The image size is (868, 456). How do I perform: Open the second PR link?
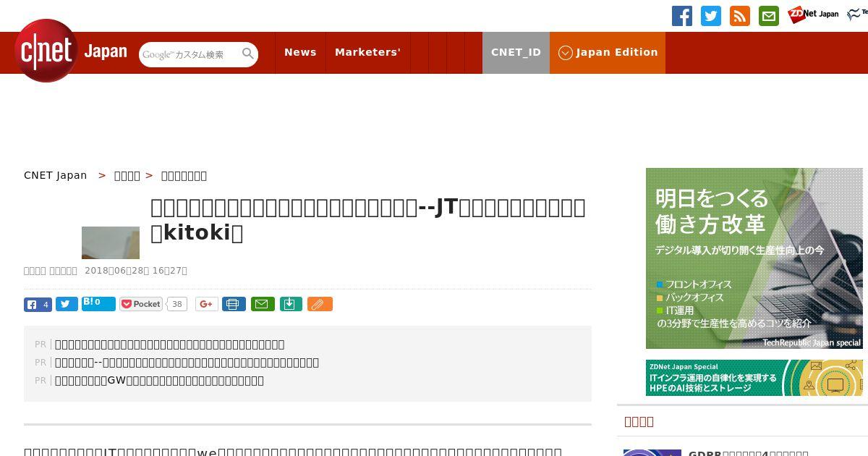tap(187, 363)
